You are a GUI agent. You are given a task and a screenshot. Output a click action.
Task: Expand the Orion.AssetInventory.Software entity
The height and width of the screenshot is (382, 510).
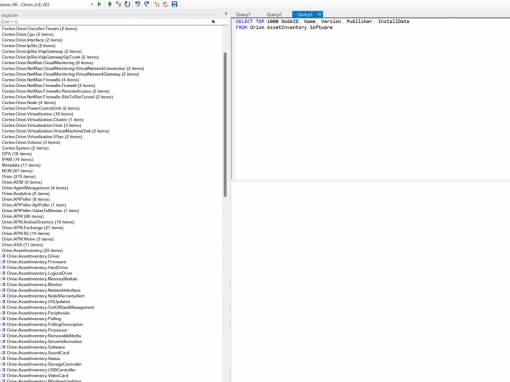4,347
